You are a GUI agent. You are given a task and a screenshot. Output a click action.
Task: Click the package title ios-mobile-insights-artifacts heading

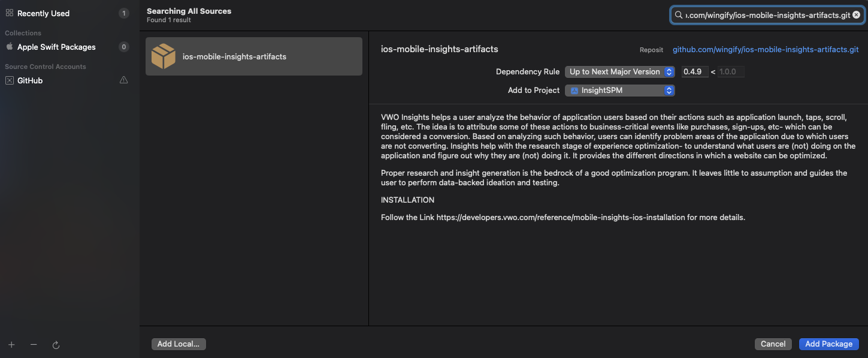tap(440, 49)
